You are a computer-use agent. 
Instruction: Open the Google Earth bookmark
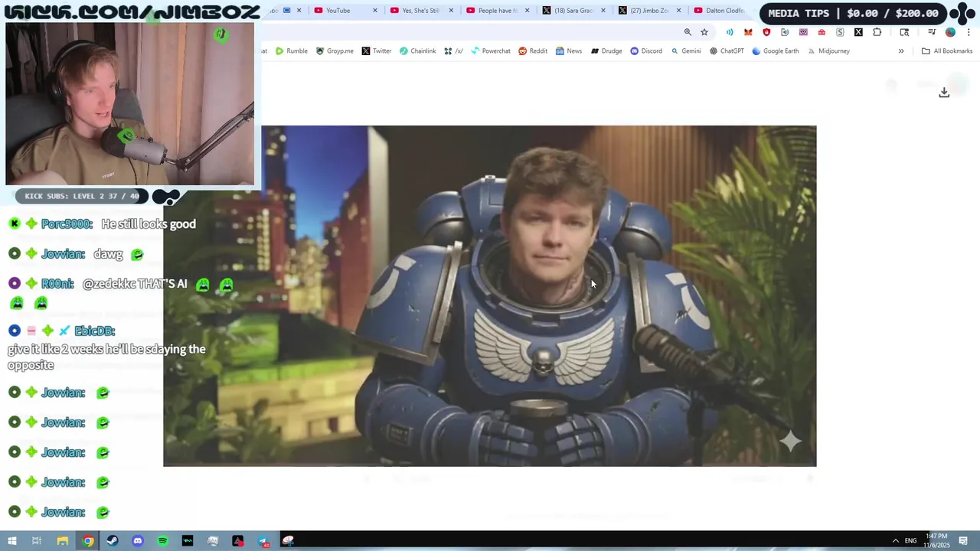pyautogui.click(x=776, y=51)
